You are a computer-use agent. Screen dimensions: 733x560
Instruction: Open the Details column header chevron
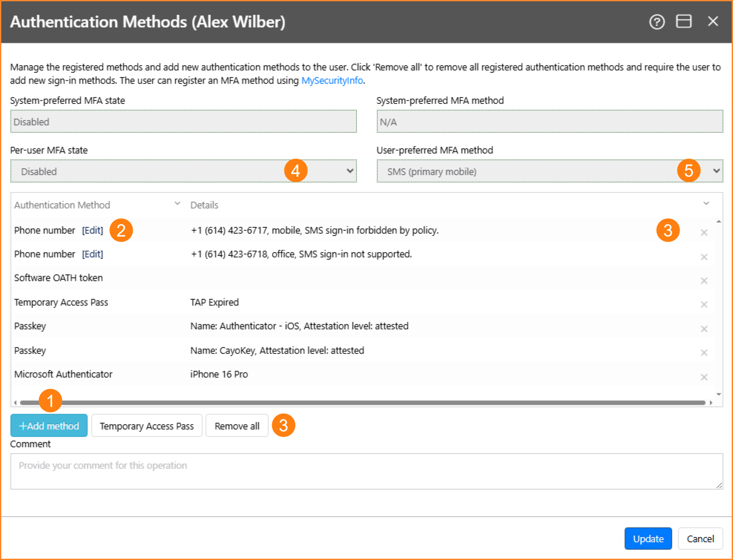point(706,204)
